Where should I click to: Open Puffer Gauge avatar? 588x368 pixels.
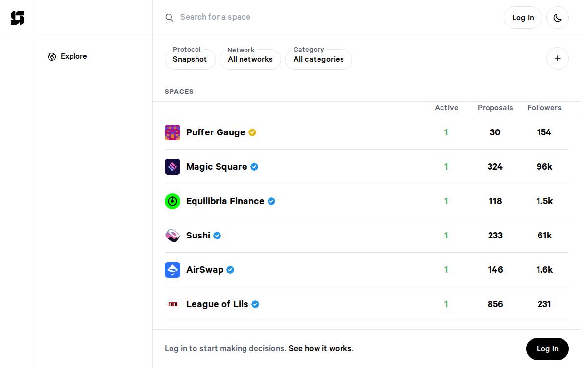[172, 132]
